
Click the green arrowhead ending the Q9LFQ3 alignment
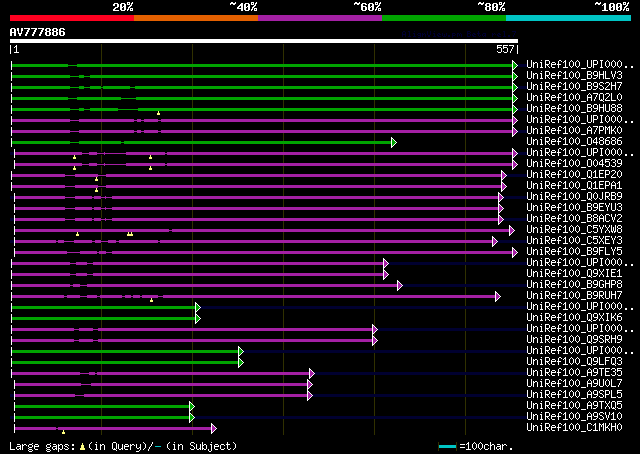[x=241, y=363]
